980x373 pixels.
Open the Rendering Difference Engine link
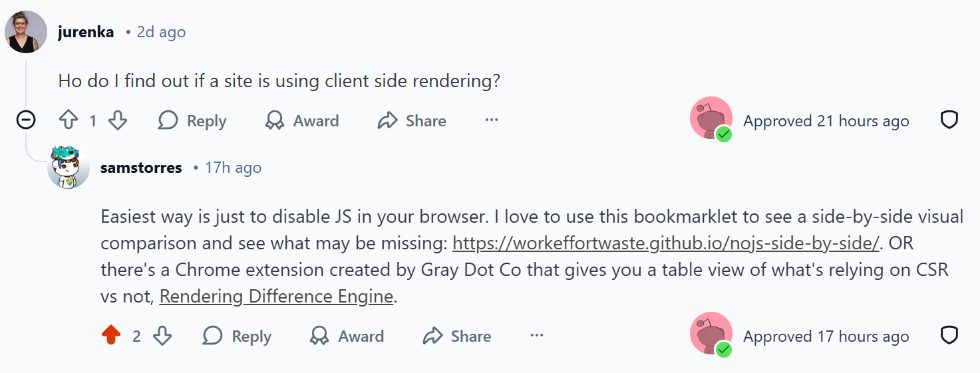pos(276,296)
